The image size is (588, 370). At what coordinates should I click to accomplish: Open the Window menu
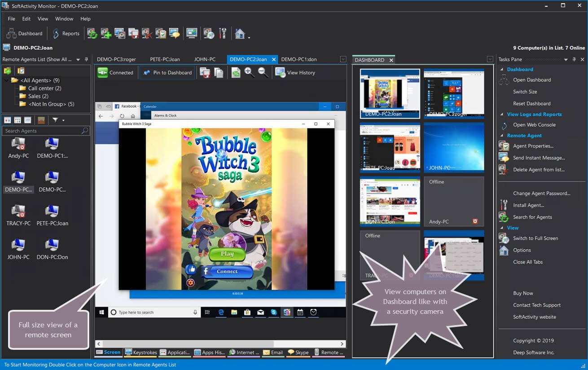pyautogui.click(x=64, y=19)
